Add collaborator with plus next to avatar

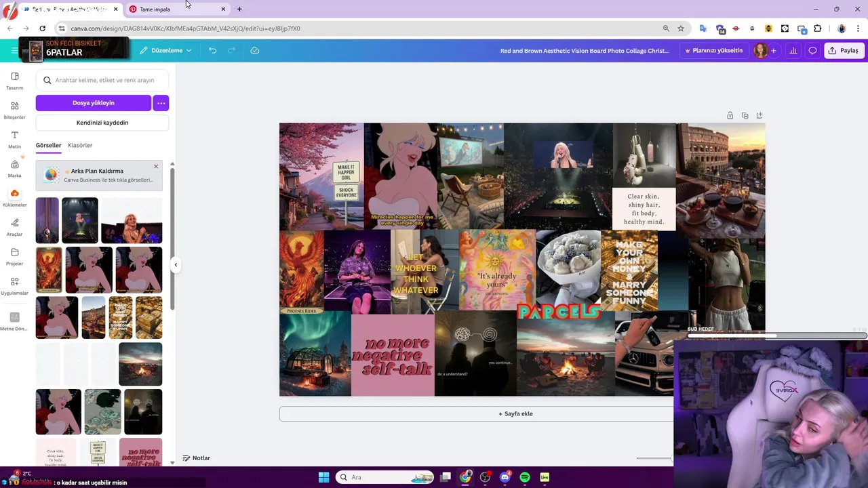point(774,50)
